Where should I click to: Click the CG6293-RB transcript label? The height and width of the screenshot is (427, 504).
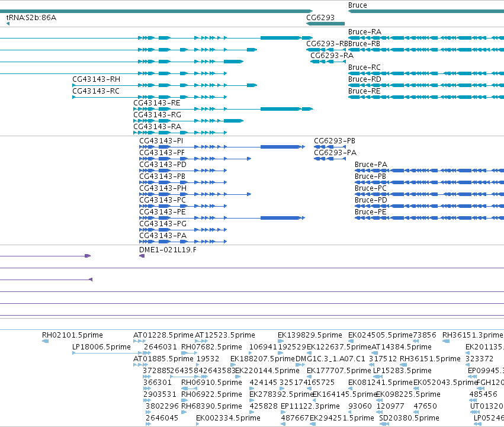click(x=327, y=44)
